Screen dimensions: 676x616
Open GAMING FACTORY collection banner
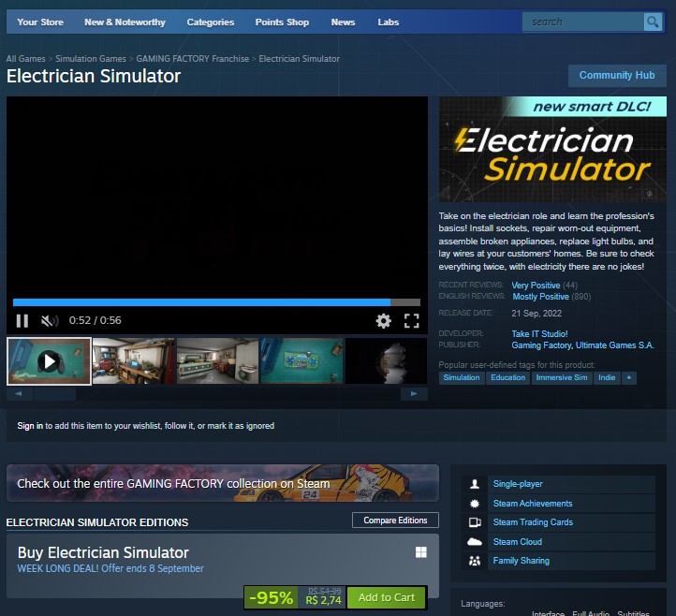pyautogui.click(x=223, y=483)
